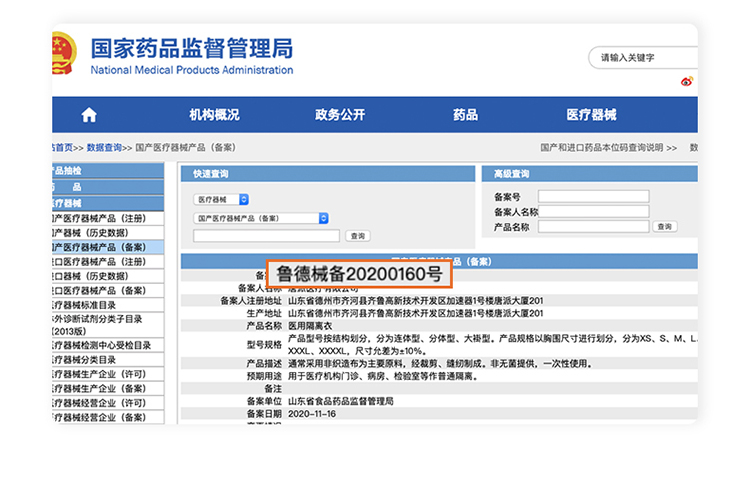Screen dimensions: 750x487
Task: Focus the 请输入关键字 search box
Action: tap(643, 58)
